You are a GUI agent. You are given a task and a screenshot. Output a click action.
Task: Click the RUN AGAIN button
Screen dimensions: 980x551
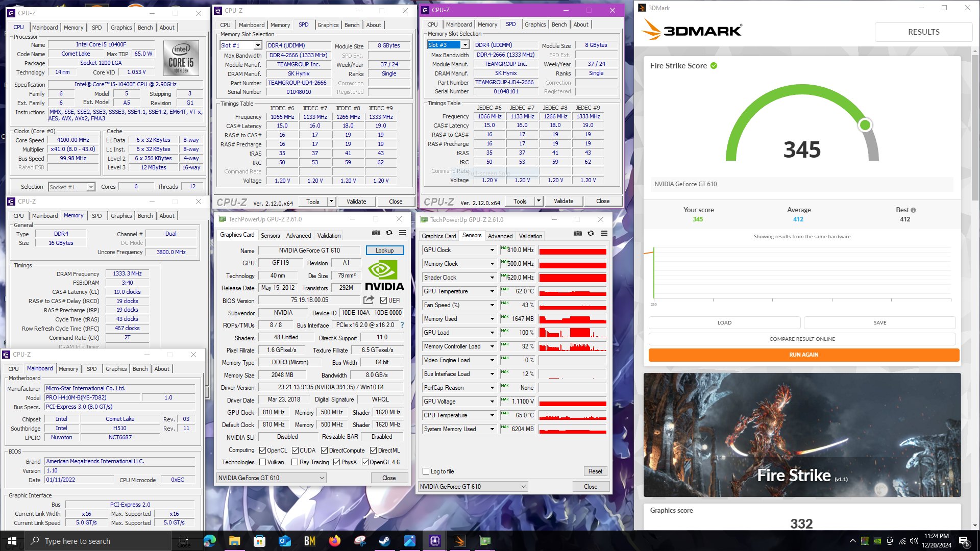tap(803, 355)
